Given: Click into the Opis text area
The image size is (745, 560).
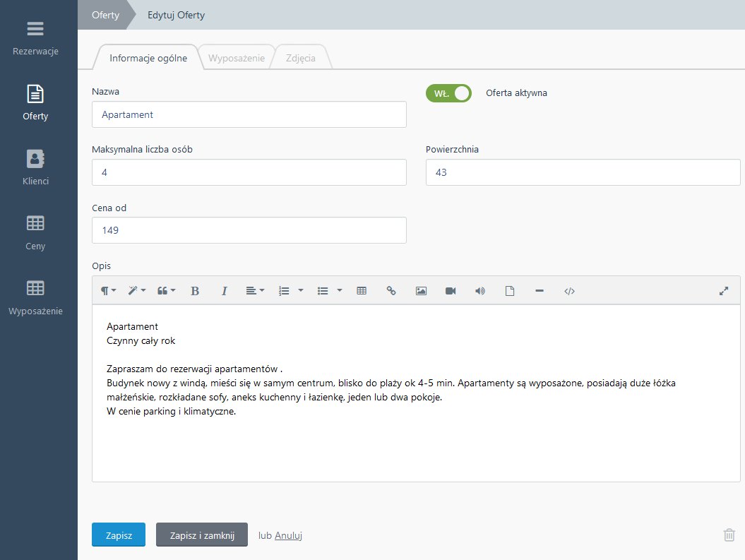Looking at the screenshot, I should (x=416, y=393).
